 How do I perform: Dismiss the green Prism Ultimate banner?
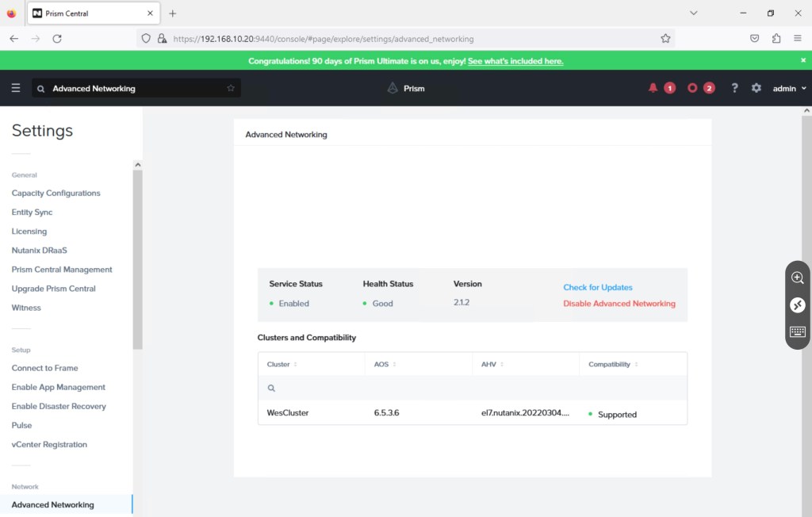pyautogui.click(x=802, y=60)
